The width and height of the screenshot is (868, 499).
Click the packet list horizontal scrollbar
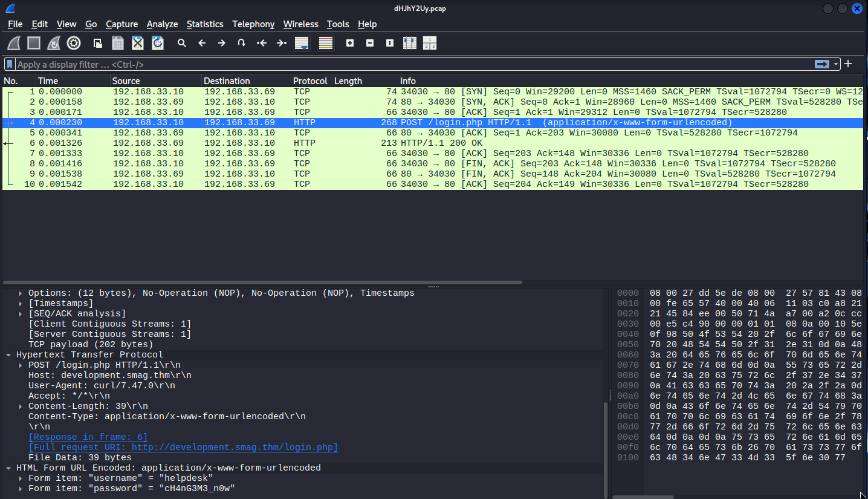(263, 282)
